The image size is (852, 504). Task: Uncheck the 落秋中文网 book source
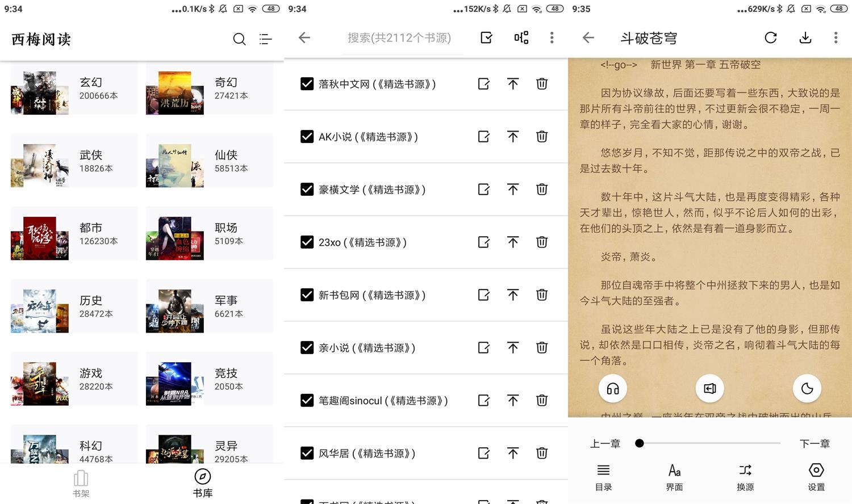307,83
